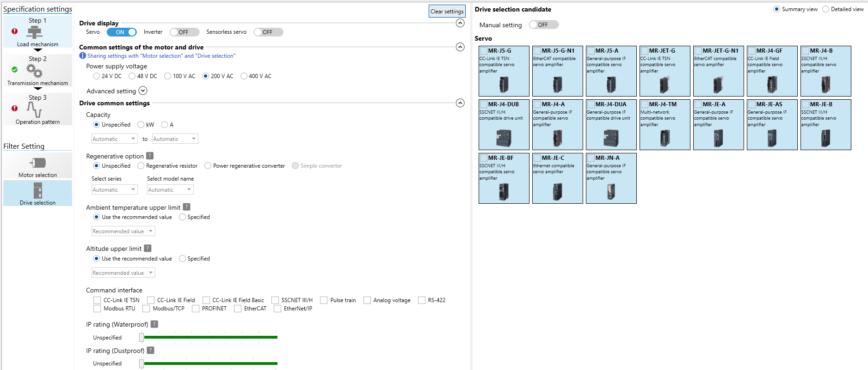Choose Regenerative resistor option
Image resolution: width=868 pixels, height=370 pixels.
coord(141,166)
